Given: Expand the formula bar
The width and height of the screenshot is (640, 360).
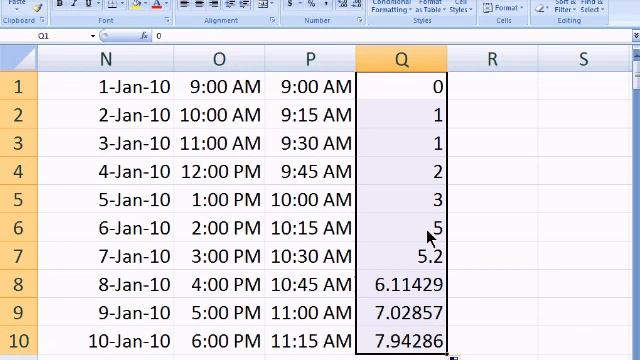Looking at the screenshot, I should [x=636, y=36].
